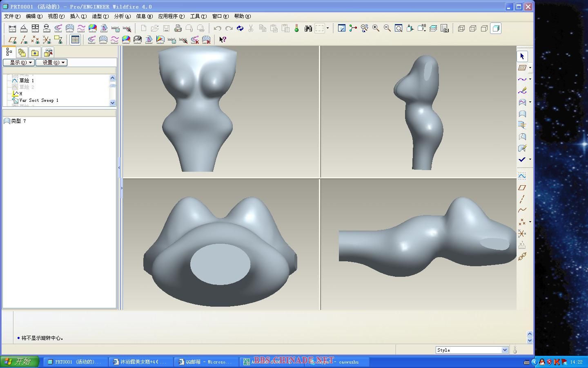
Task: Open the 显示 dropdown in model tree
Action: coord(19,63)
